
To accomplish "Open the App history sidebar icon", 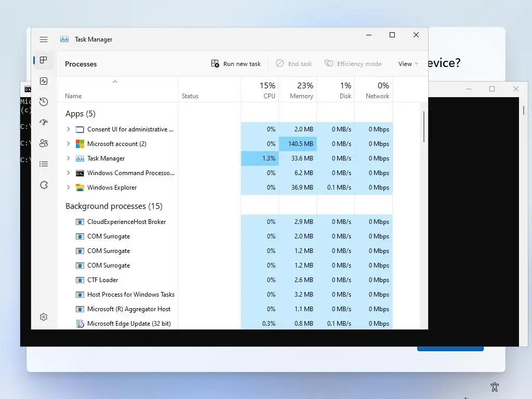I will pyautogui.click(x=44, y=102).
